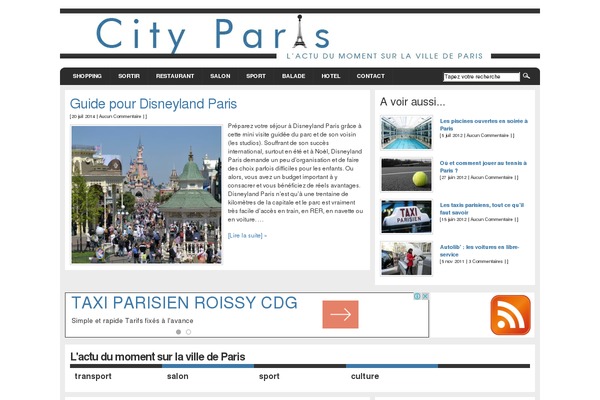The image size is (600, 400).
Task: Select the transport category tab
Action: click(93, 376)
